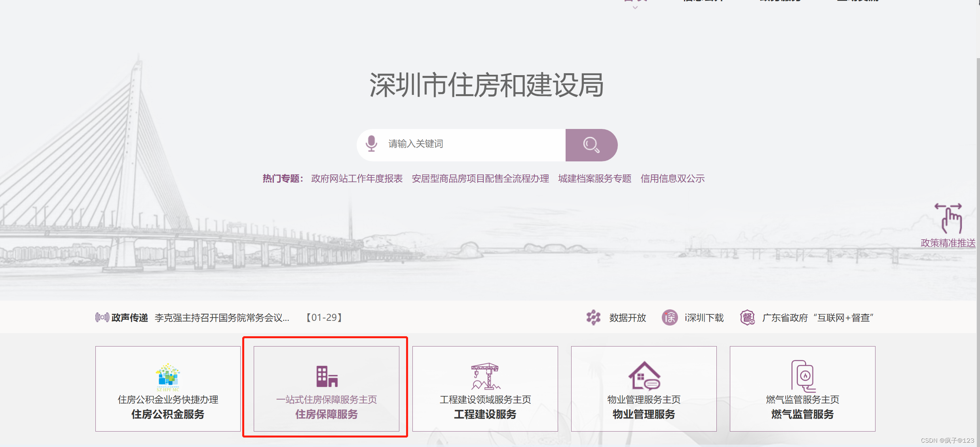Click the gas meter icon for 燃气监管服务
The image size is (980, 447).
(x=803, y=376)
